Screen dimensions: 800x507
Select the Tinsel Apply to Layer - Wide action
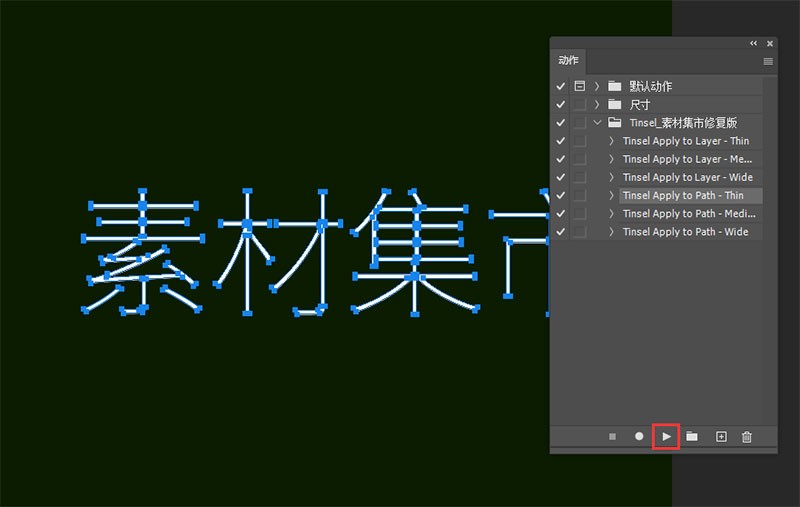687,178
